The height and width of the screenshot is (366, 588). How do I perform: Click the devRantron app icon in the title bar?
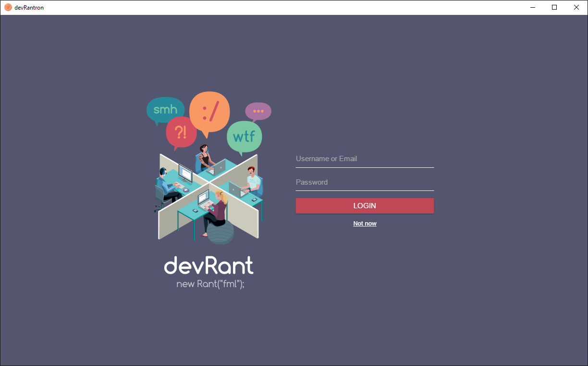pos(8,7)
